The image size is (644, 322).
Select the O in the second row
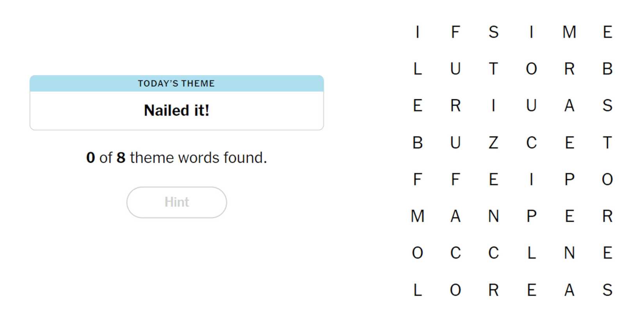tap(531, 69)
